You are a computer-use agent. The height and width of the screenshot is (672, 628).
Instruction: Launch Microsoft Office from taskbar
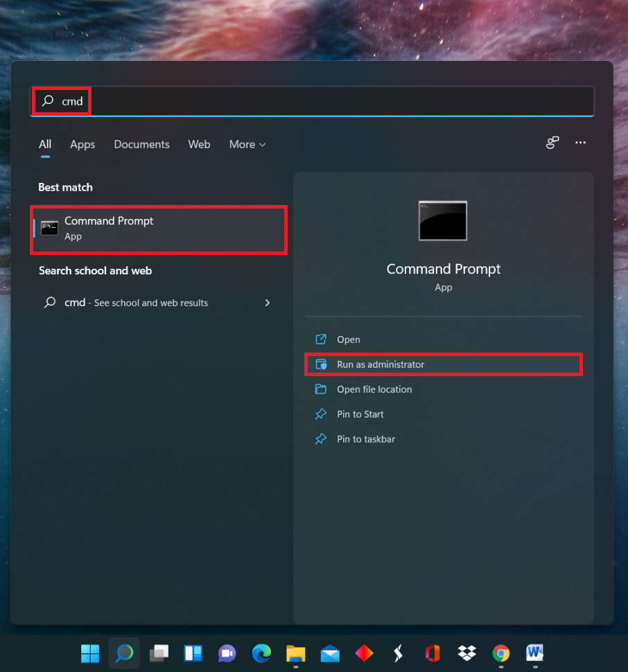point(433,653)
